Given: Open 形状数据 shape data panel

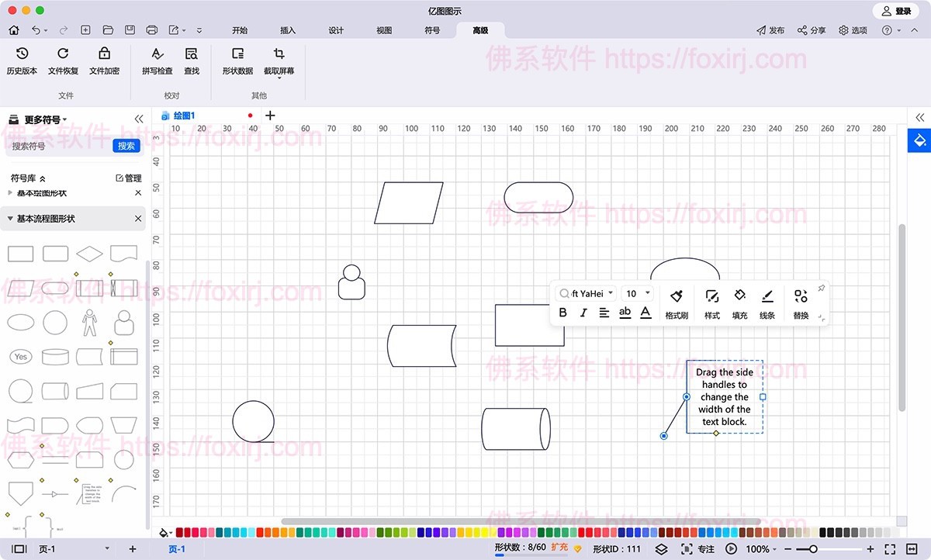Looking at the screenshot, I should click(237, 61).
